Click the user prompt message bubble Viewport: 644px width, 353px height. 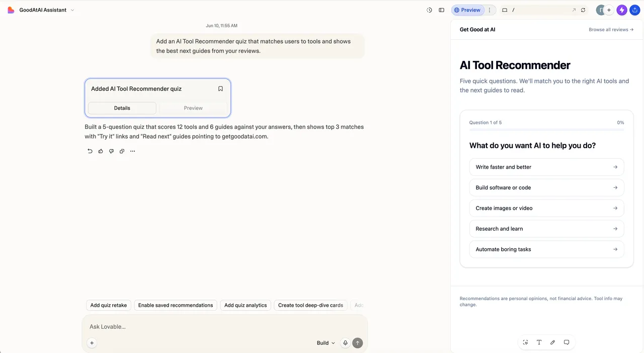coord(257,46)
